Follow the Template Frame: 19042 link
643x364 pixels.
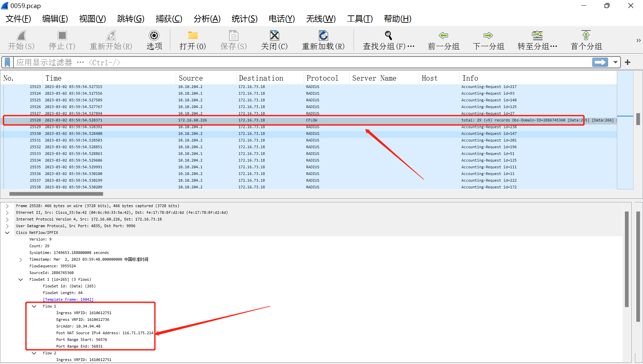click(68, 300)
